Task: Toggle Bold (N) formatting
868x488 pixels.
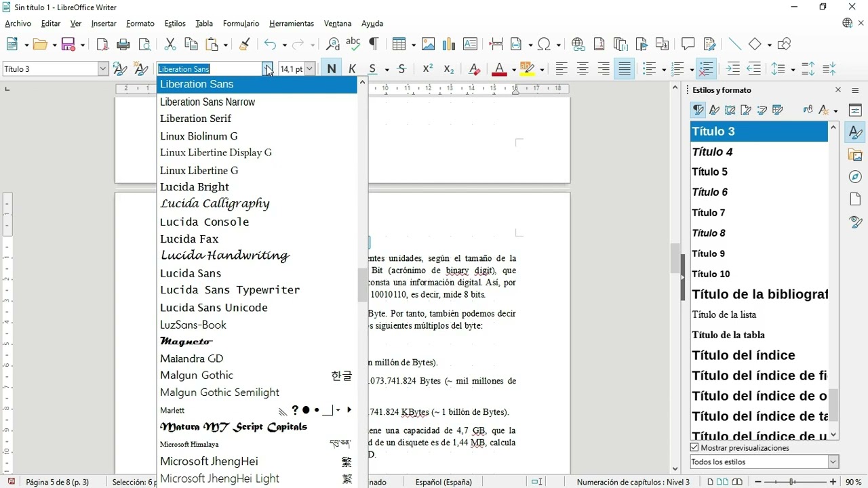Action: [331, 69]
